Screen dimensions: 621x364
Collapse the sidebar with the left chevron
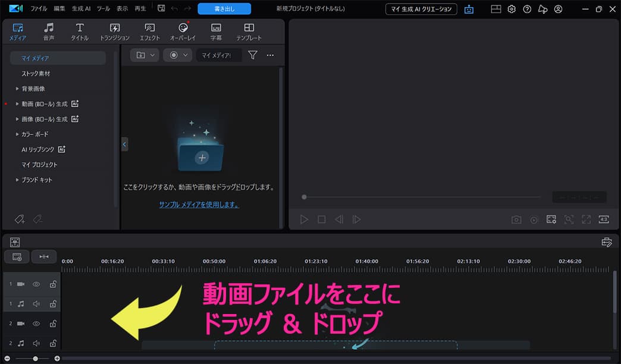(124, 144)
